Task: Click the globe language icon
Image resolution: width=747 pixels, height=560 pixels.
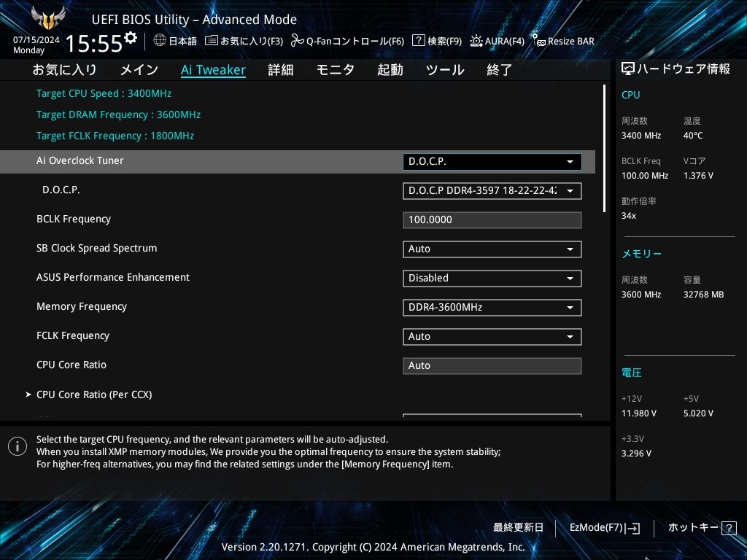Action: [x=160, y=41]
